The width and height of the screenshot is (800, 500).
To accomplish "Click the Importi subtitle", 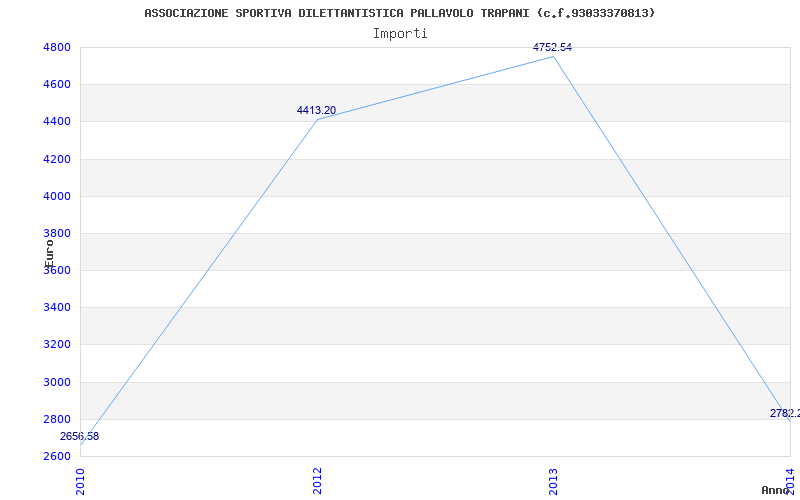I will coord(400,34).
